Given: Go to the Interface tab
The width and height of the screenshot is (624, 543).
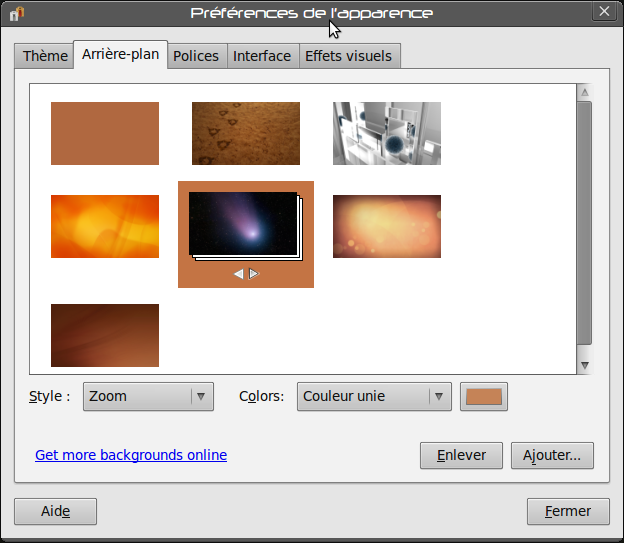Looking at the screenshot, I should pos(262,56).
